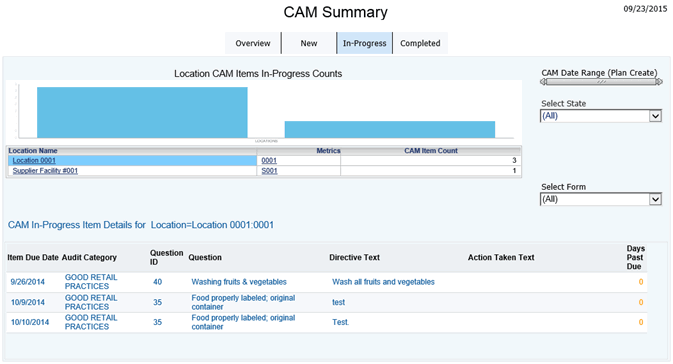Expand the Select Form dropdown arrow
The height and width of the screenshot is (364, 673).
tap(655, 199)
